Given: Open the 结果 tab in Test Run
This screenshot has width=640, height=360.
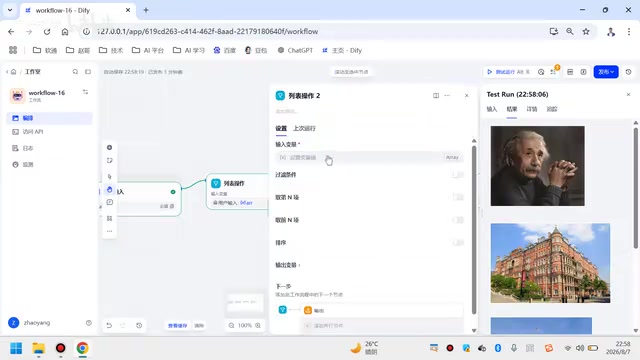Looking at the screenshot, I should (512, 109).
